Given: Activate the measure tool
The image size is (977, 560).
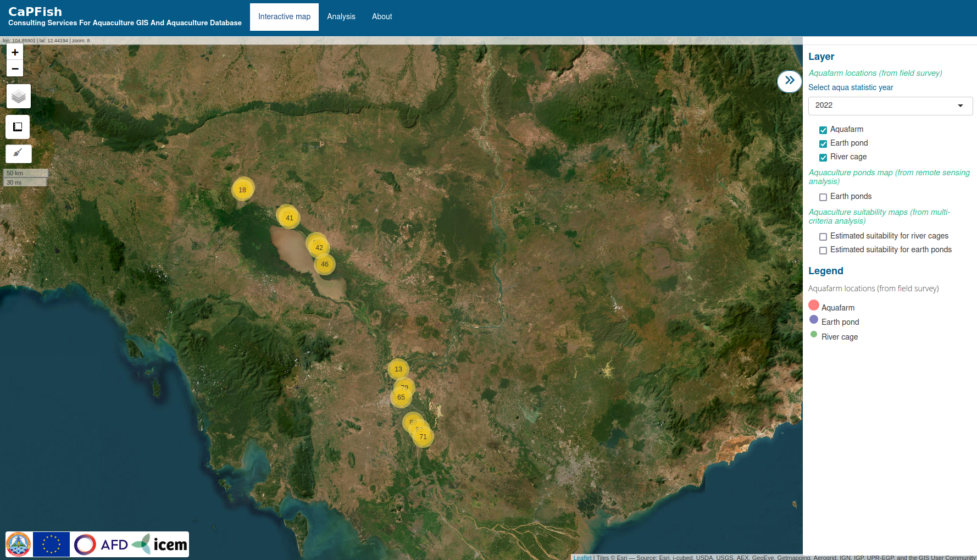Looking at the screenshot, I should click(x=18, y=127).
